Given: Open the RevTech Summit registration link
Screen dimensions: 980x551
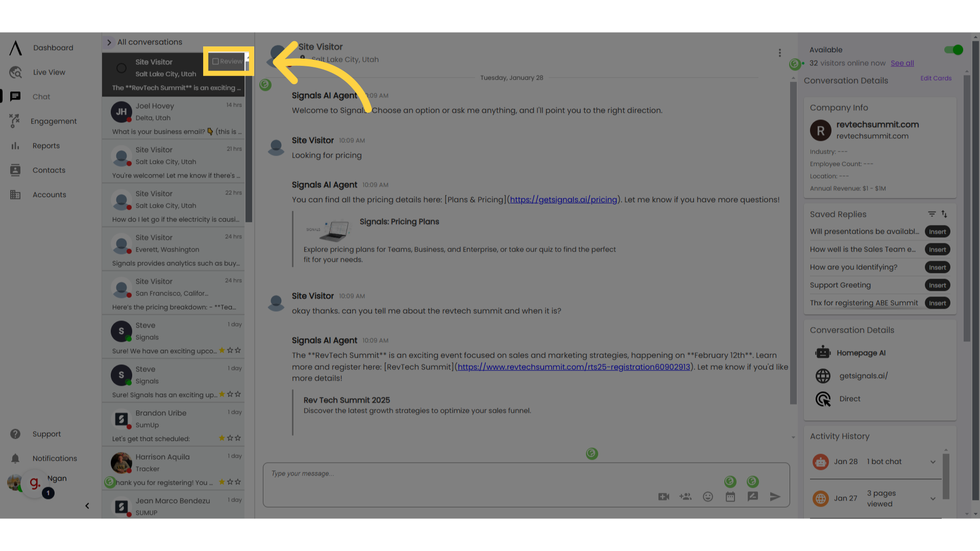Looking at the screenshot, I should click(574, 367).
